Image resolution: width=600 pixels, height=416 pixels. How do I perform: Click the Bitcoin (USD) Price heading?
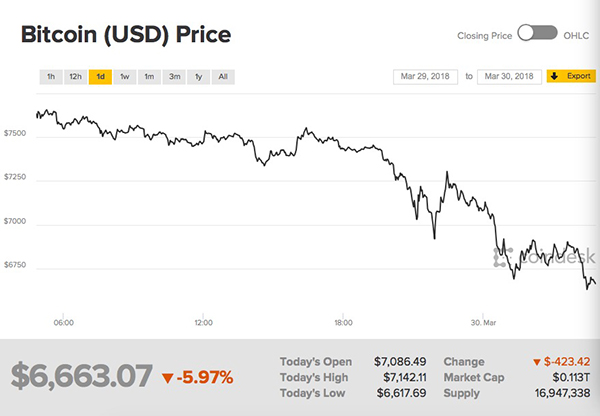click(126, 36)
